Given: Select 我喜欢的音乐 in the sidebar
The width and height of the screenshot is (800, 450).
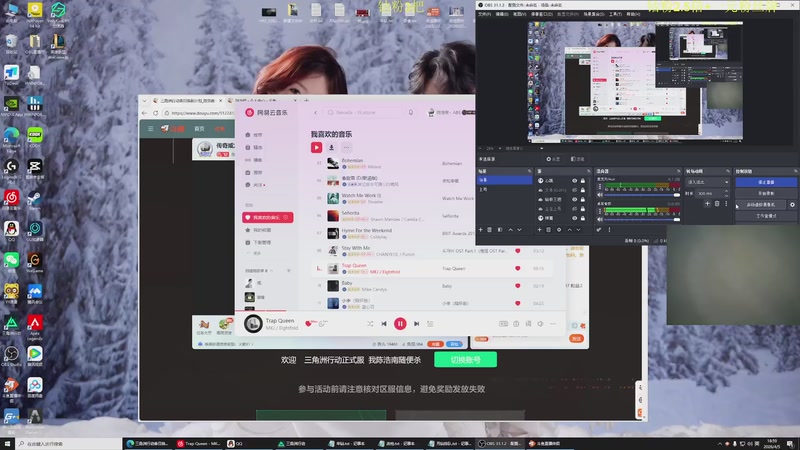Looking at the screenshot, I should tap(267, 217).
